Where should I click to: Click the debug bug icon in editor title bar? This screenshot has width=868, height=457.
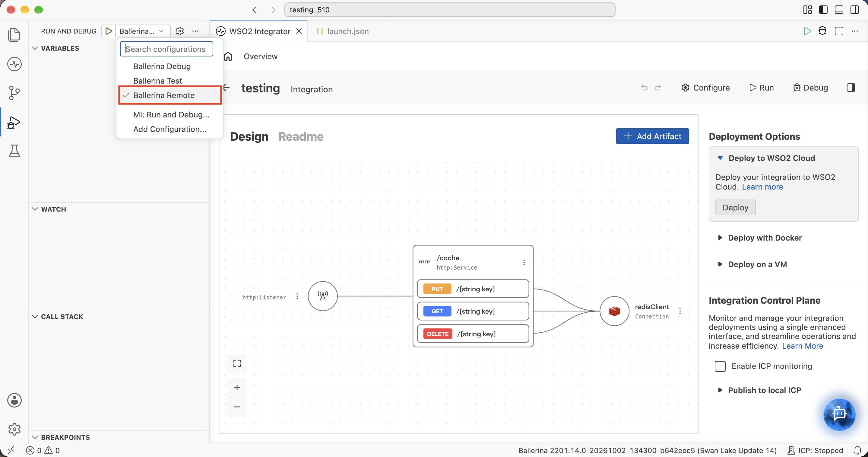pyautogui.click(x=822, y=31)
